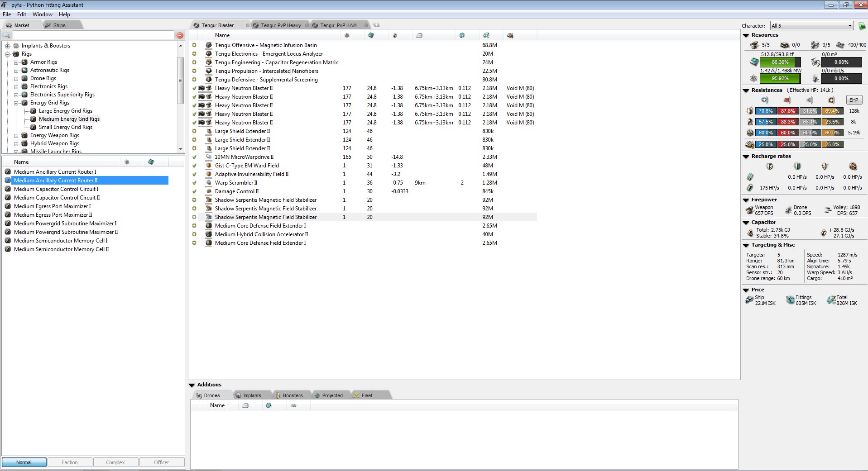
Task: Collapse the Rigs tree node
Action: click(x=8, y=54)
